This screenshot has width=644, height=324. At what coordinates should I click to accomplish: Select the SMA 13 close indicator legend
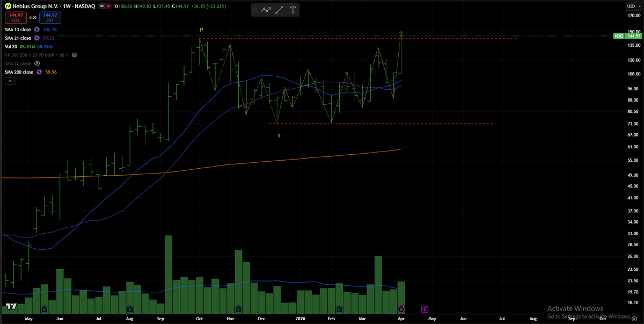coord(18,30)
